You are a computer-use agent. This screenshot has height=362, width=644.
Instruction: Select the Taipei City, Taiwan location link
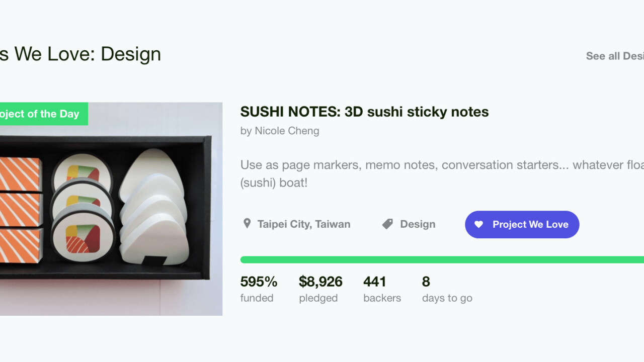coord(303,224)
